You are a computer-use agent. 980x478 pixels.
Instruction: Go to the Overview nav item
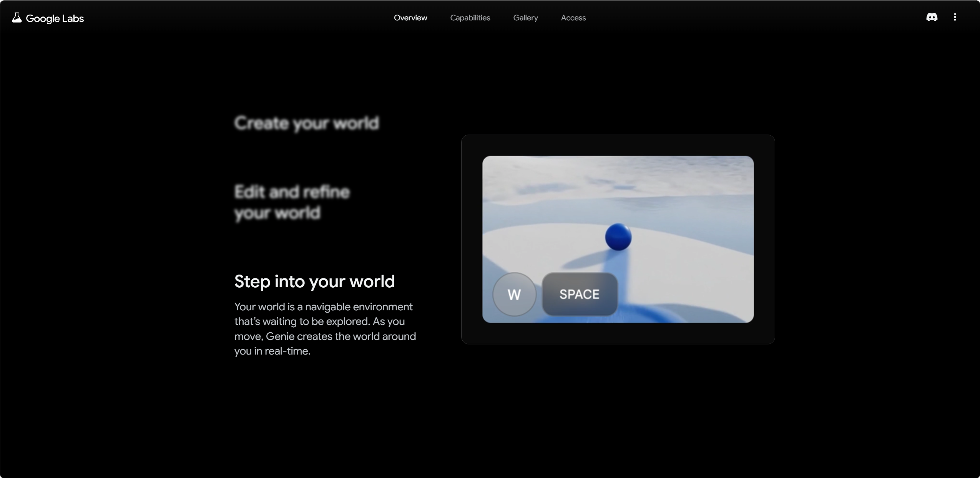[x=410, y=18]
